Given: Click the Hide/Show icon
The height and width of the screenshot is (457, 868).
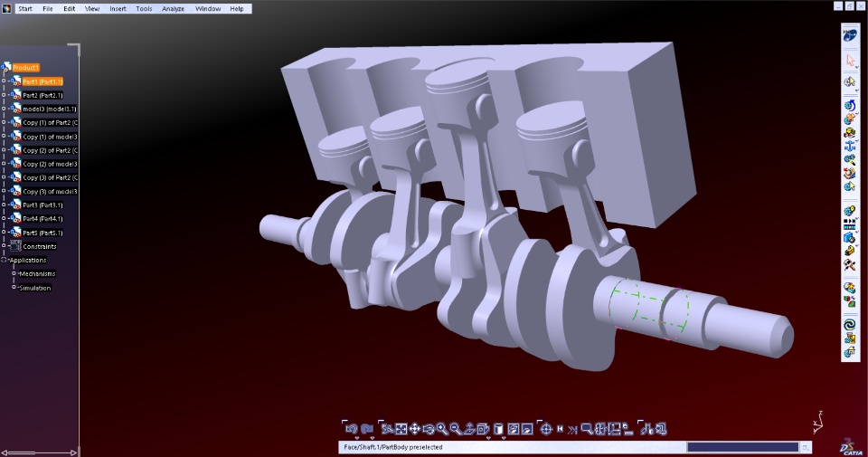Looking at the screenshot, I should 514,429.
